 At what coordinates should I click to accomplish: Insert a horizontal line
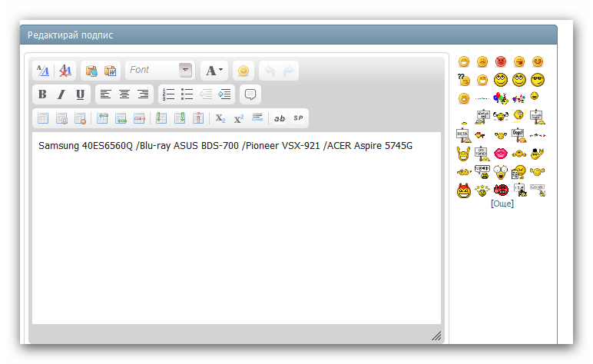click(x=257, y=117)
